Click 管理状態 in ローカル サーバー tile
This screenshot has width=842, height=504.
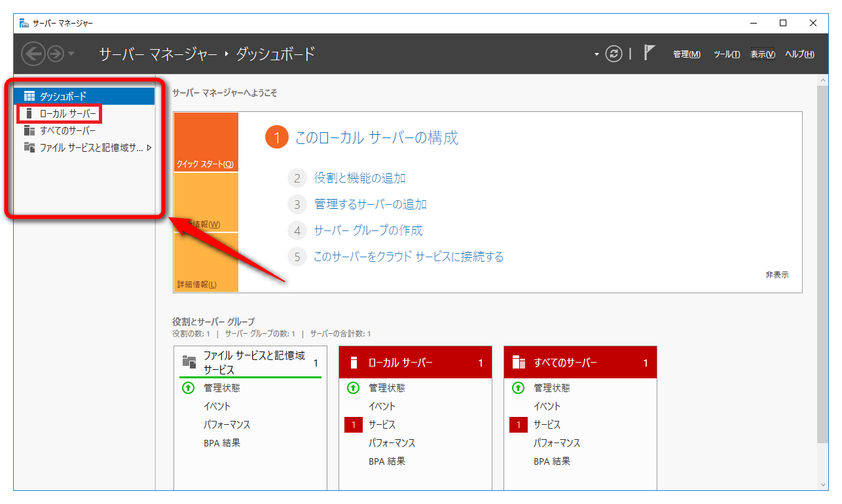point(387,387)
